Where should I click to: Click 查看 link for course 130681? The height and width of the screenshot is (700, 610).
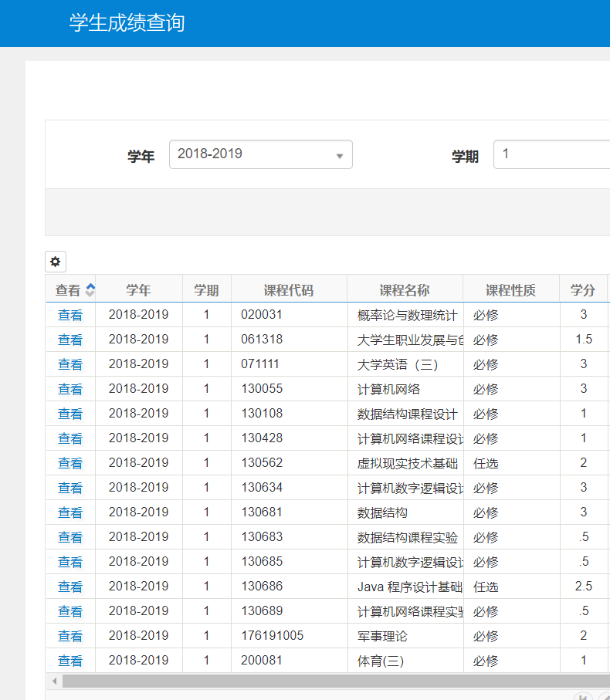(x=70, y=512)
